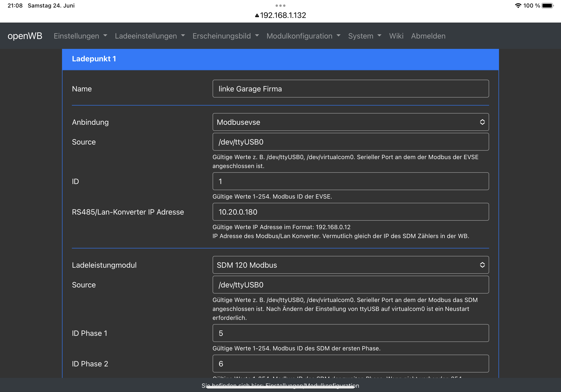Click the openWB brand logo

coord(25,36)
